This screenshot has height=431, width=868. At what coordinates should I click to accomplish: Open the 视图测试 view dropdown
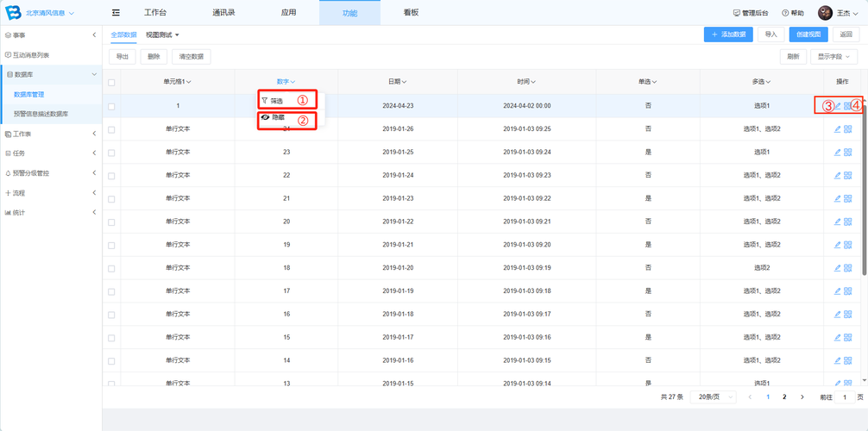pyautogui.click(x=162, y=34)
